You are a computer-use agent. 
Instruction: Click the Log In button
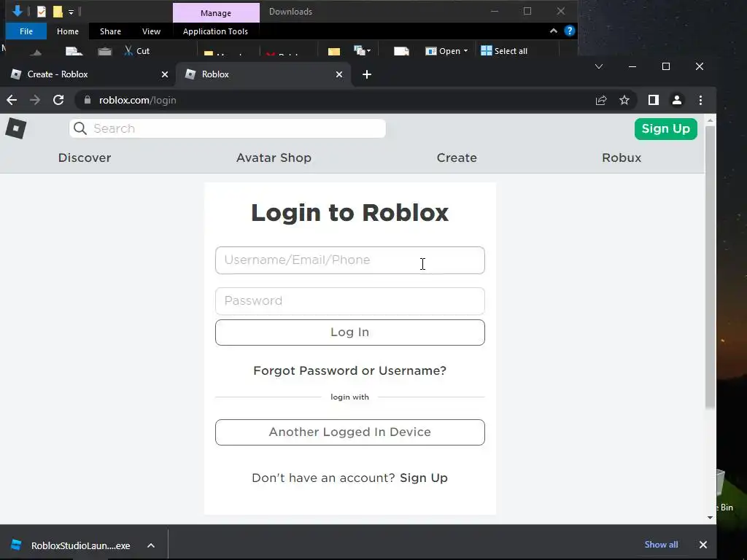(x=349, y=332)
